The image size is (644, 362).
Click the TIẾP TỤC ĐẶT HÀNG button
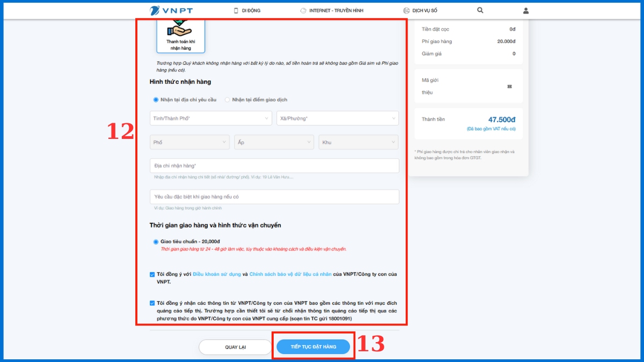(x=313, y=347)
